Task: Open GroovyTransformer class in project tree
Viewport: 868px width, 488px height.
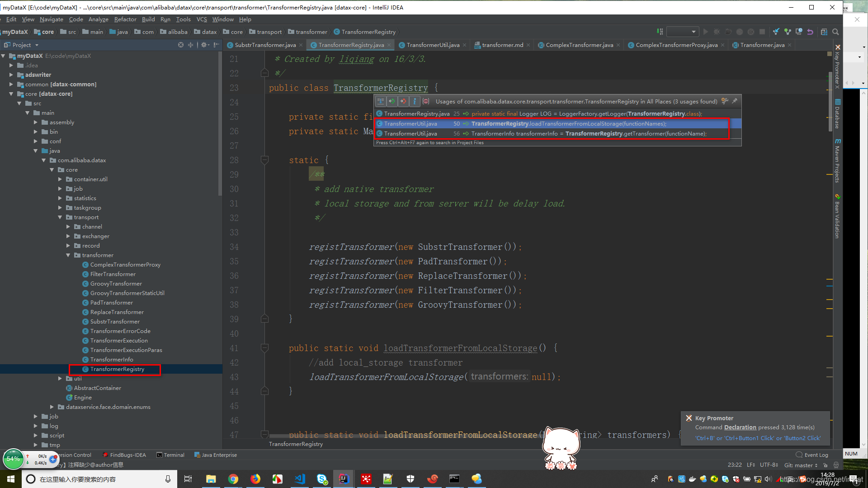Action: coord(116,283)
